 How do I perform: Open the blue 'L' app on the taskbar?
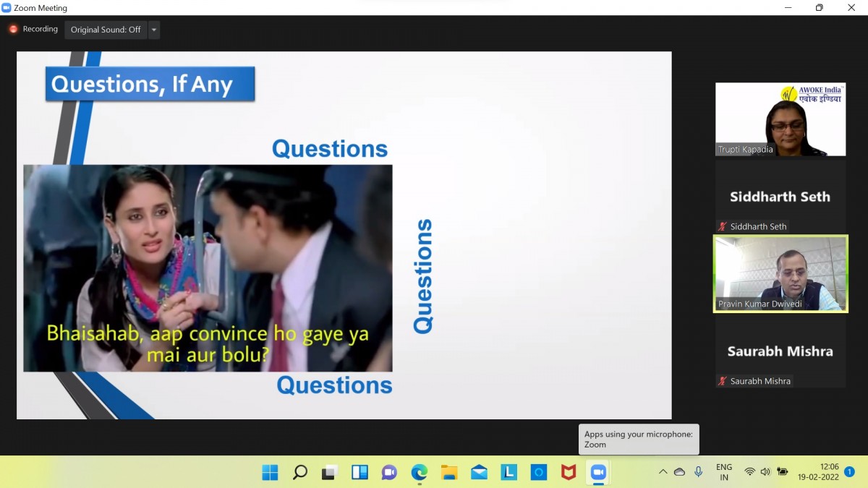coord(509,472)
